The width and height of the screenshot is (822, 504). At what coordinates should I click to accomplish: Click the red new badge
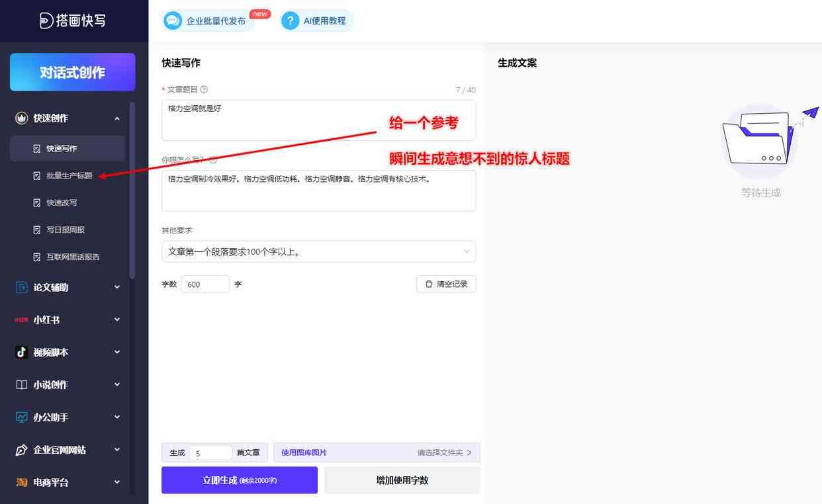(260, 14)
